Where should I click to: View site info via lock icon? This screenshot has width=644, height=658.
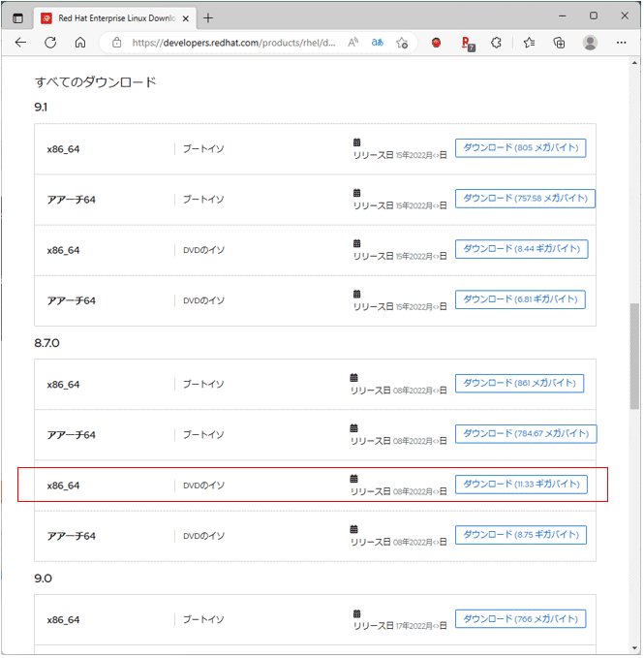(117, 43)
